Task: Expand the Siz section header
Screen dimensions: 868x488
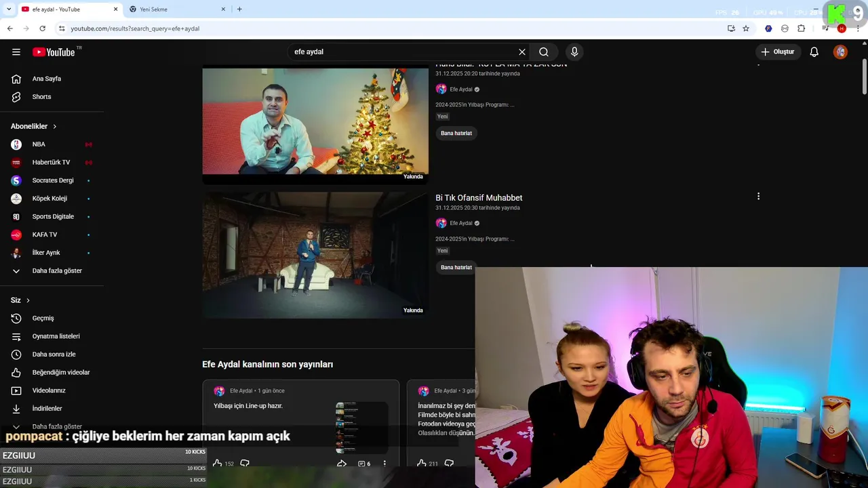Action: 20,300
